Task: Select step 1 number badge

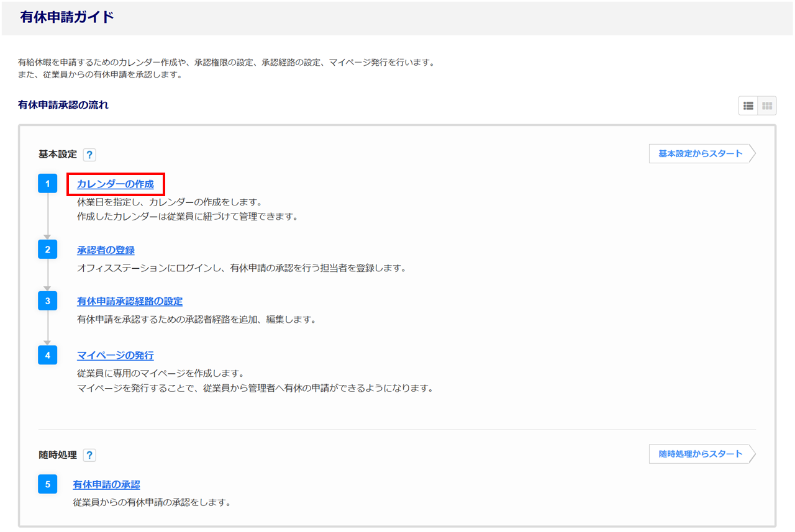Action: [48, 184]
